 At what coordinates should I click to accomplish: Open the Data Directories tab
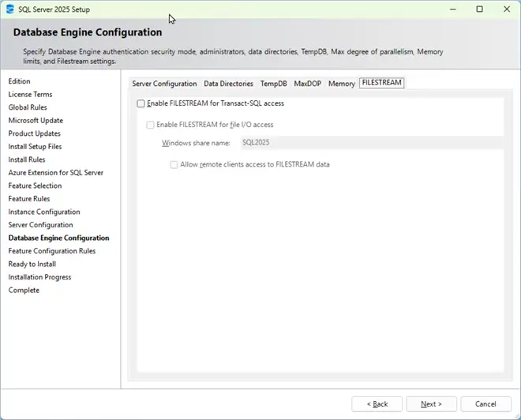coord(229,84)
